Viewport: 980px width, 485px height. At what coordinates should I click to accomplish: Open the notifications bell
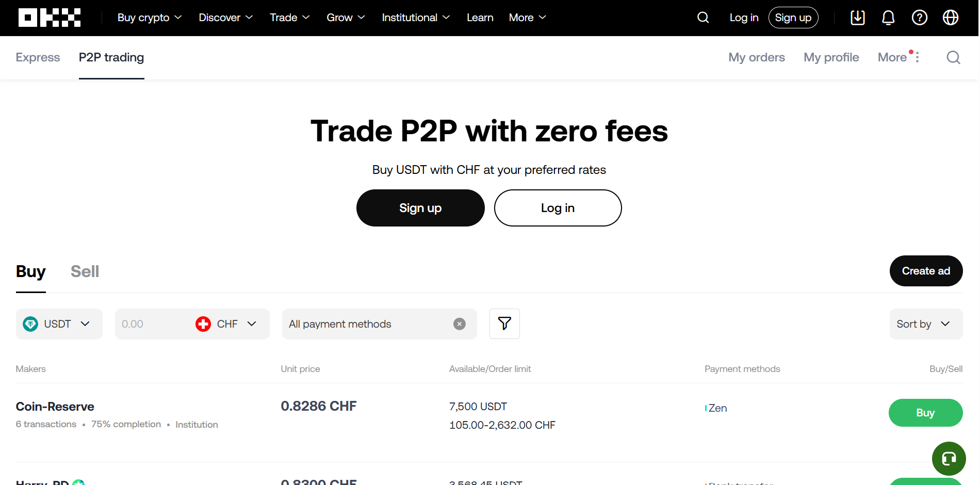(888, 17)
